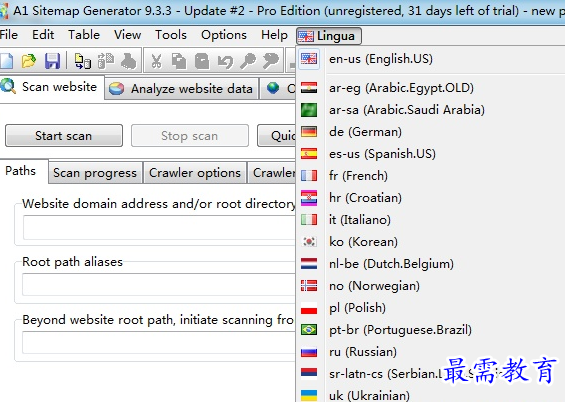Choose no (Norwegian) language
This screenshot has width=565, height=402.
pyautogui.click(x=431, y=286)
